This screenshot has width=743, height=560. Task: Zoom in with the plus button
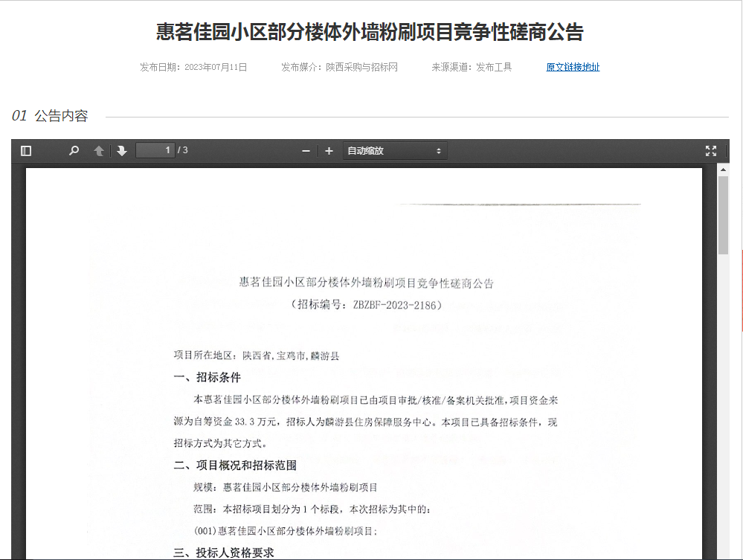point(329,151)
